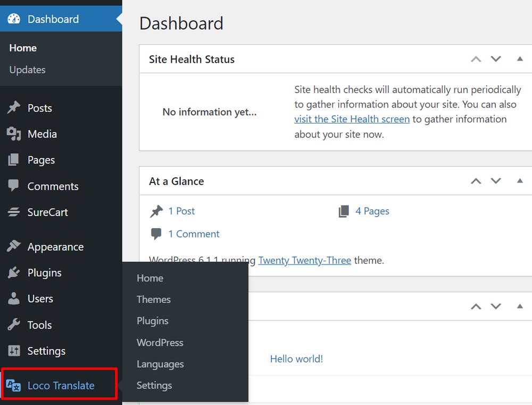Collapse the At a Glance widget

tap(520, 181)
